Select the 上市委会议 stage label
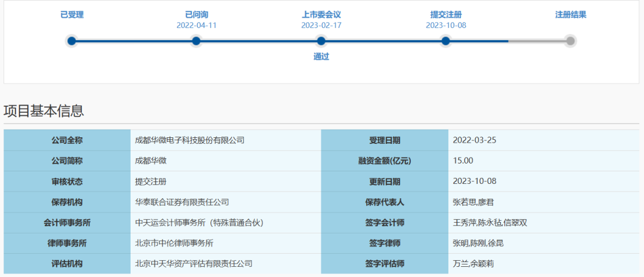The width and height of the screenshot is (644, 277). point(321,15)
